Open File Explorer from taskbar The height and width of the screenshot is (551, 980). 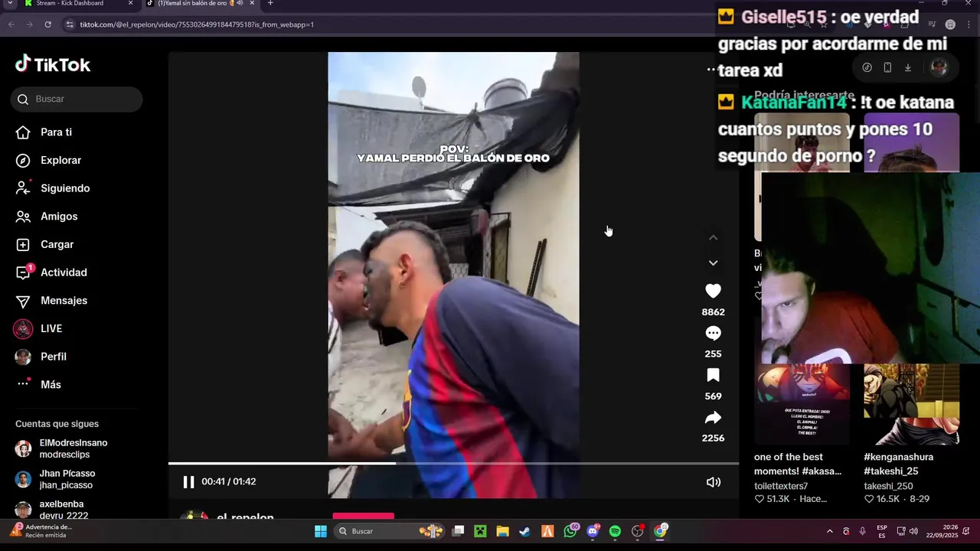pos(502,531)
